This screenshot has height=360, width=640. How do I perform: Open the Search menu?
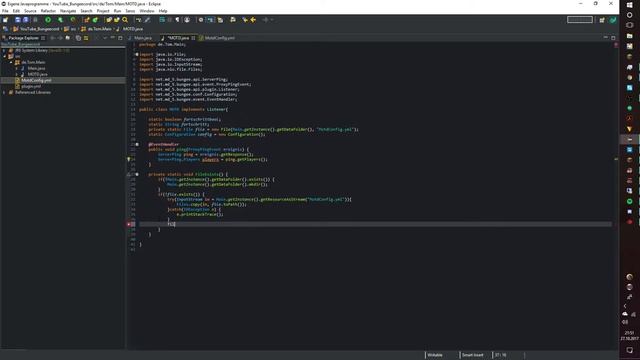point(86,11)
